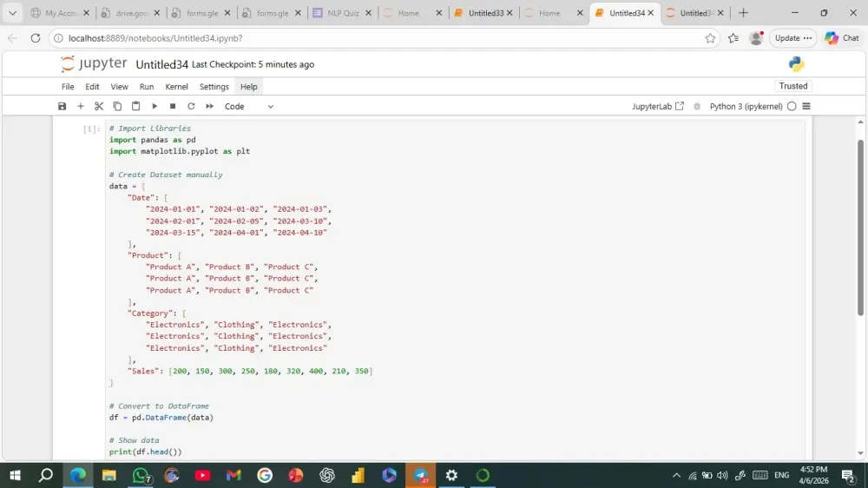Screen dimensions: 868x488
Task: Open the notification center
Action: click(848, 475)
